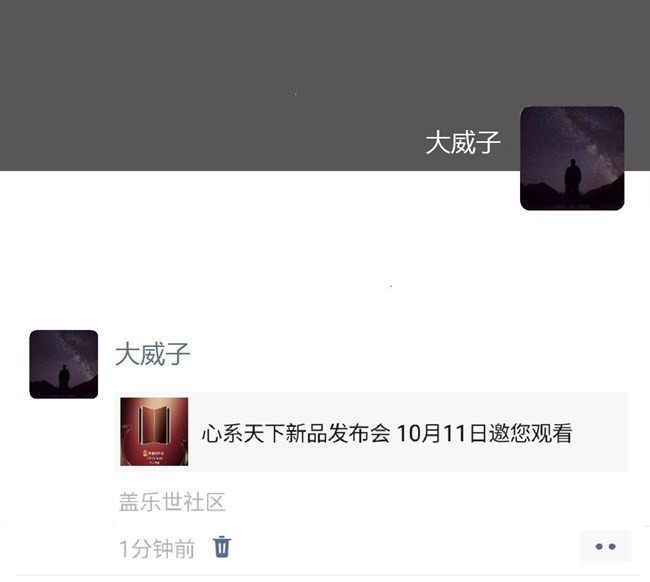Click the 1分钟前 timestamp
The width and height of the screenshot is (650, 582).
pos(157,548)
